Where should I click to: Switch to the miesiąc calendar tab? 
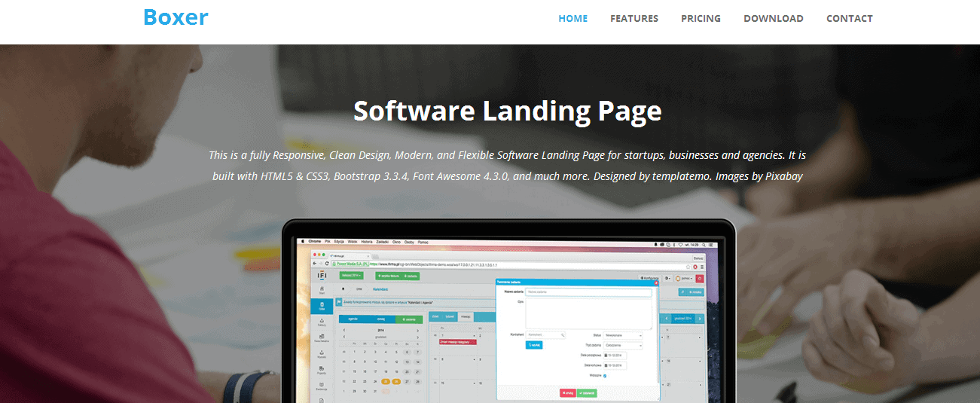466,316
